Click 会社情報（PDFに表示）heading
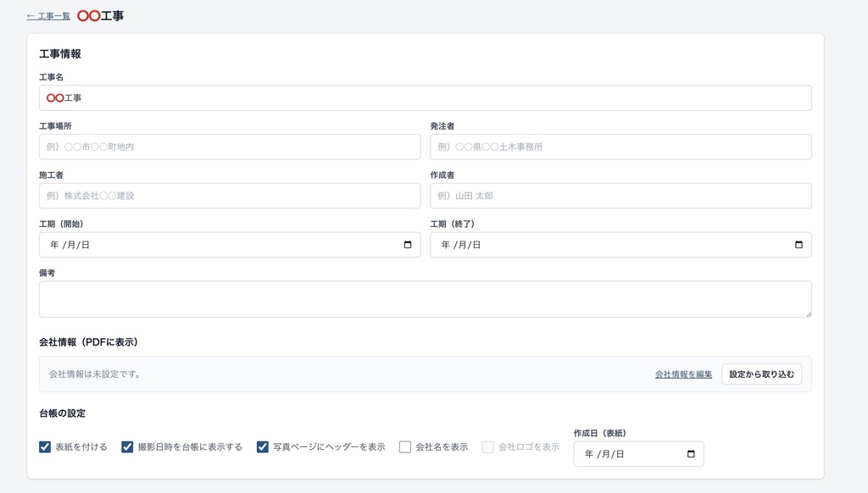The image size is (868, 493). coord(88,342)
